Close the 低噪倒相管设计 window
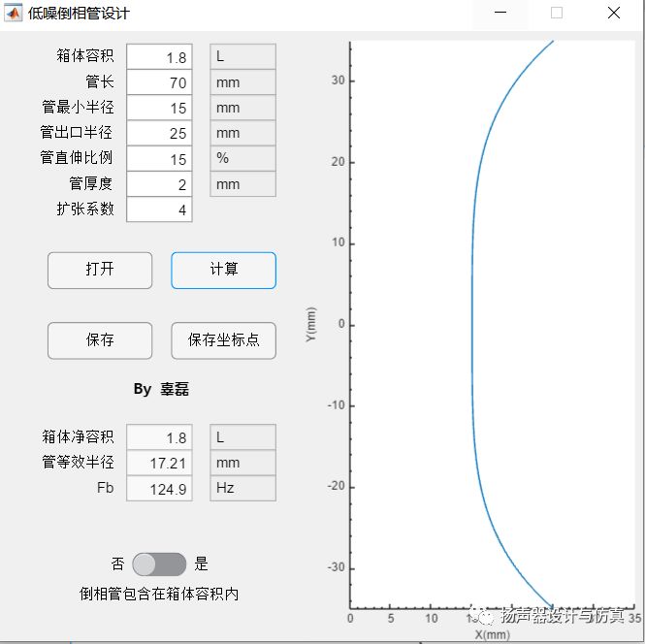The width and height of the screenshot is (645, 644). click(x=613, y=14)
